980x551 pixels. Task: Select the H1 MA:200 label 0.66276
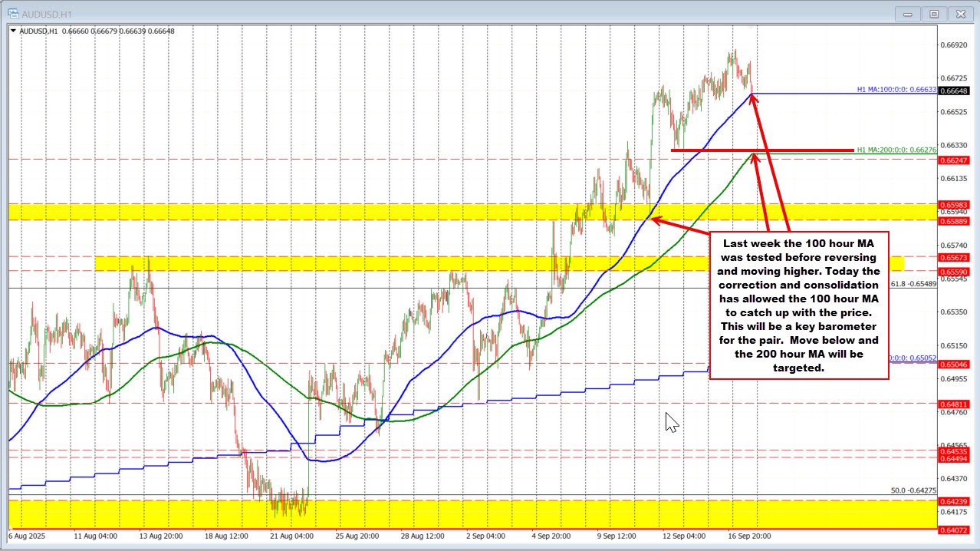point(896,150)
